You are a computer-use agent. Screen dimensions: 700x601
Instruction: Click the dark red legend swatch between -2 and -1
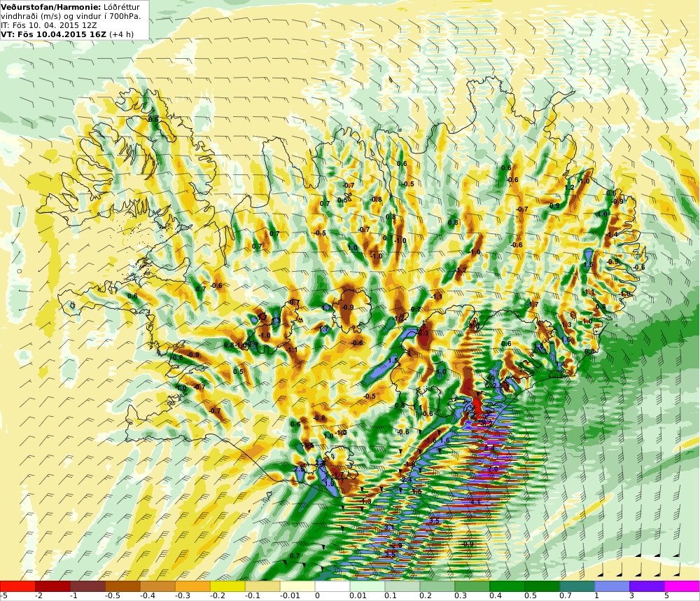(x=52, y=586)
